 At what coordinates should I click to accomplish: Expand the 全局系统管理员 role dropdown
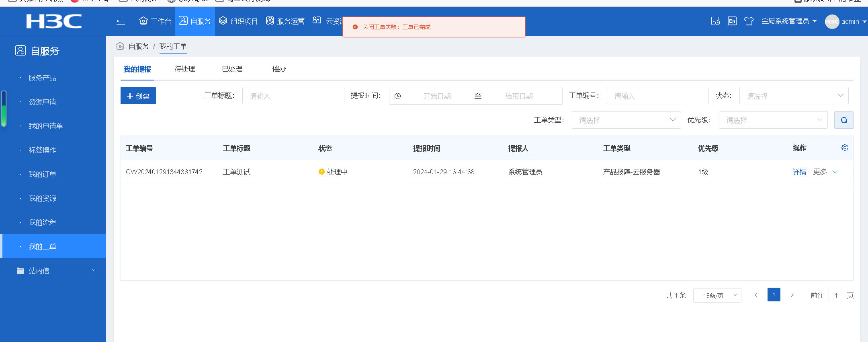(789, 21)
